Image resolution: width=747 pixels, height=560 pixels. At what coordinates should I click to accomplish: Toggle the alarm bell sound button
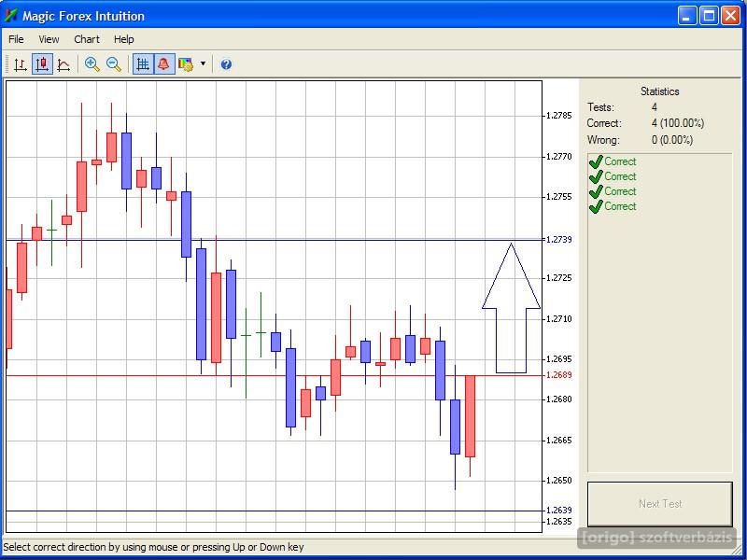tap(163, 64)
